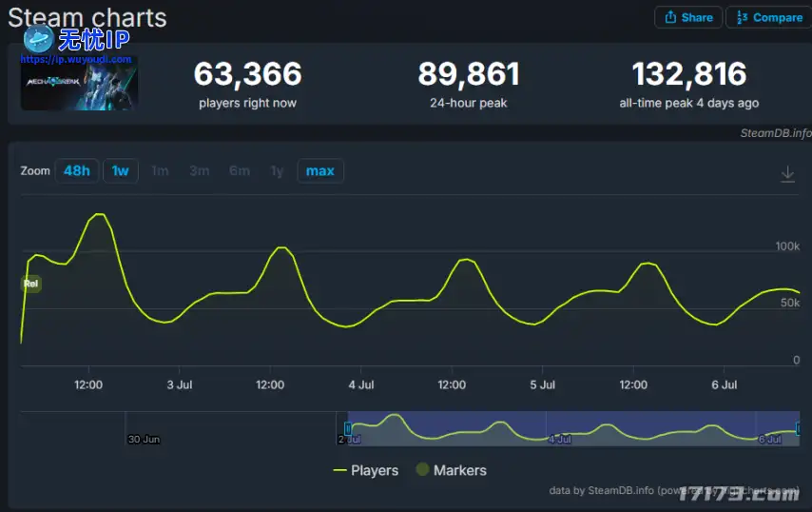Image resolution: width=812 pixels, height=512 pixels.
Task: Click the 63,366 players right now figure
Action: click(x=247, y=73)
